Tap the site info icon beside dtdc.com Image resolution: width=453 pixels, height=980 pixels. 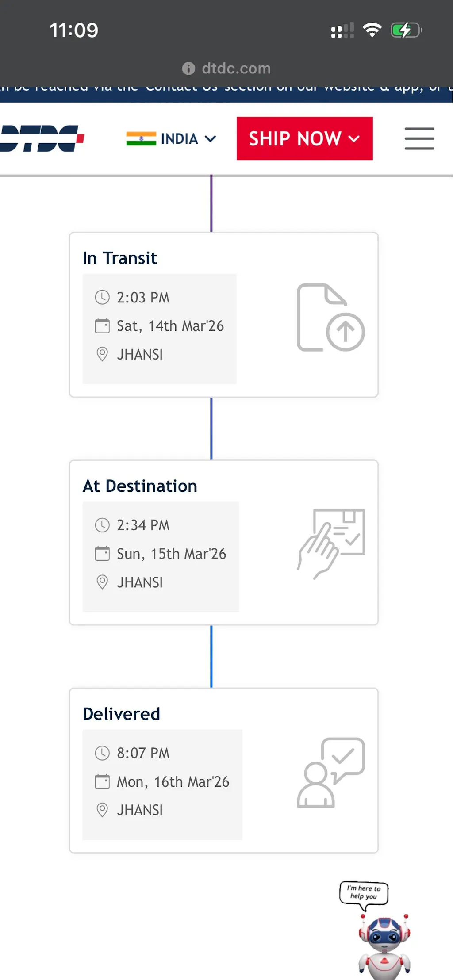coord(188,69)
